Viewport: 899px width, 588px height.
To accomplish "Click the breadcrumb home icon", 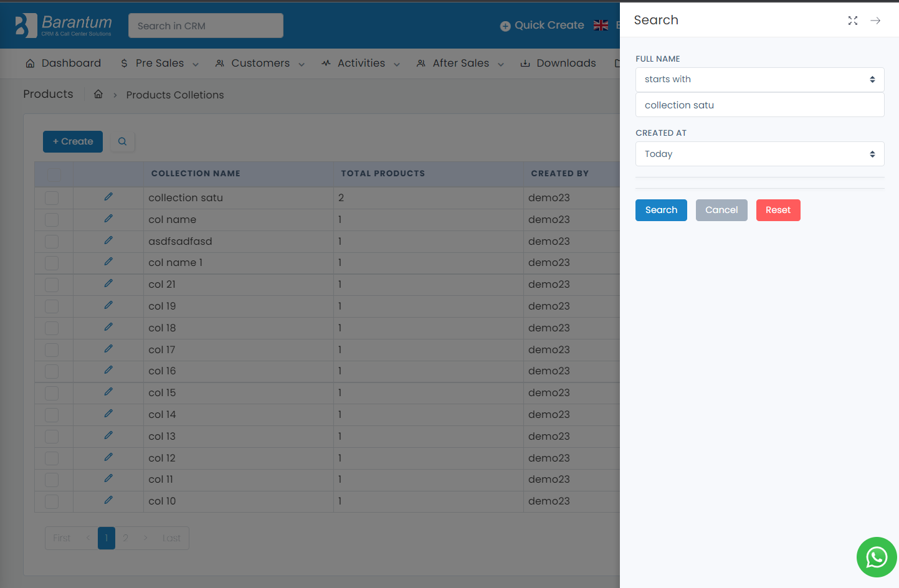I will click(98, 94).
